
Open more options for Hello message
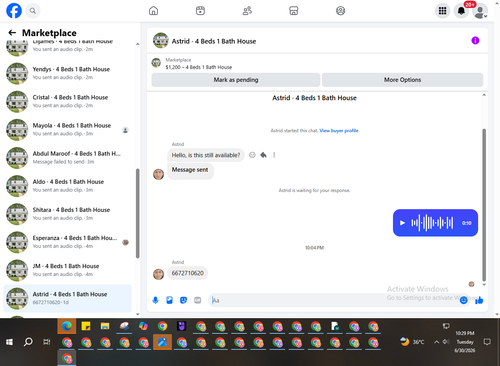(274, 155)
